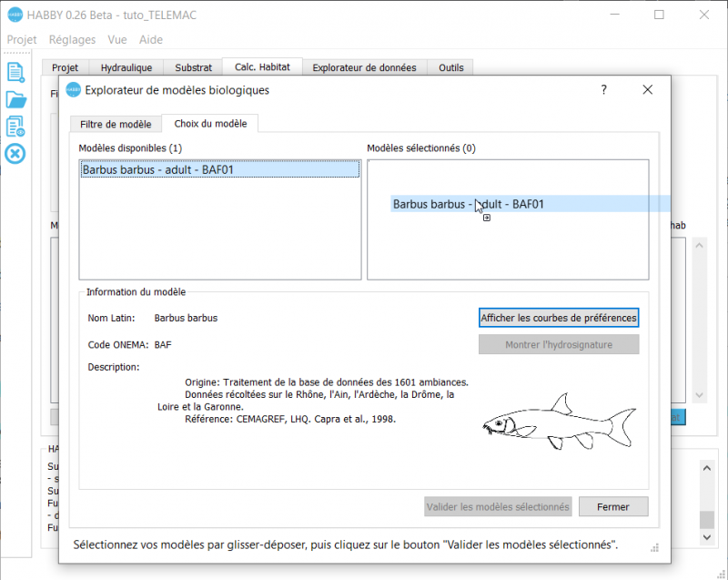Open the 'Aide' menu
Viewport: 728px width, 580px height.
(151, 39)
